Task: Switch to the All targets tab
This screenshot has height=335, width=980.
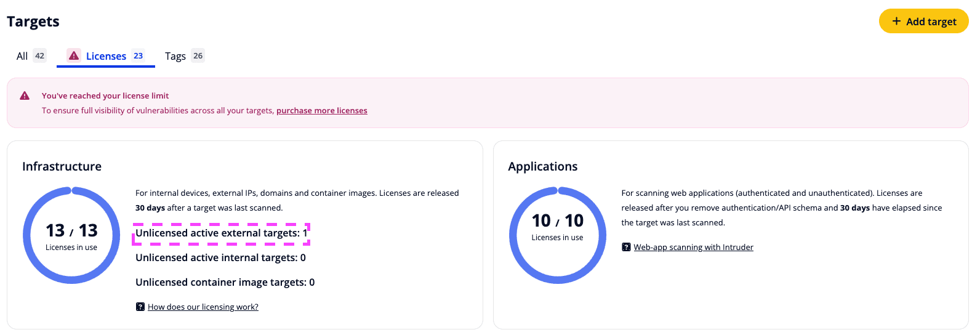Action: (x=31, y=56)
